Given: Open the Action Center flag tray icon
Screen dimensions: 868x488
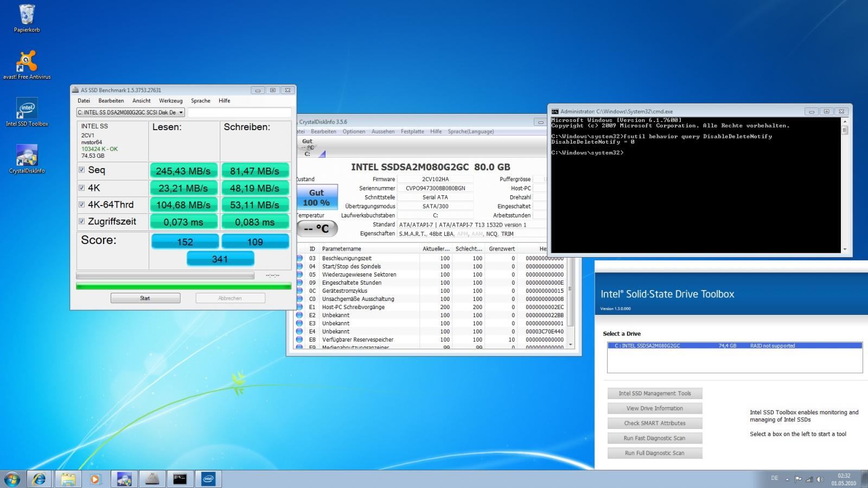Looking at the screenshot, I should [798, 479].
